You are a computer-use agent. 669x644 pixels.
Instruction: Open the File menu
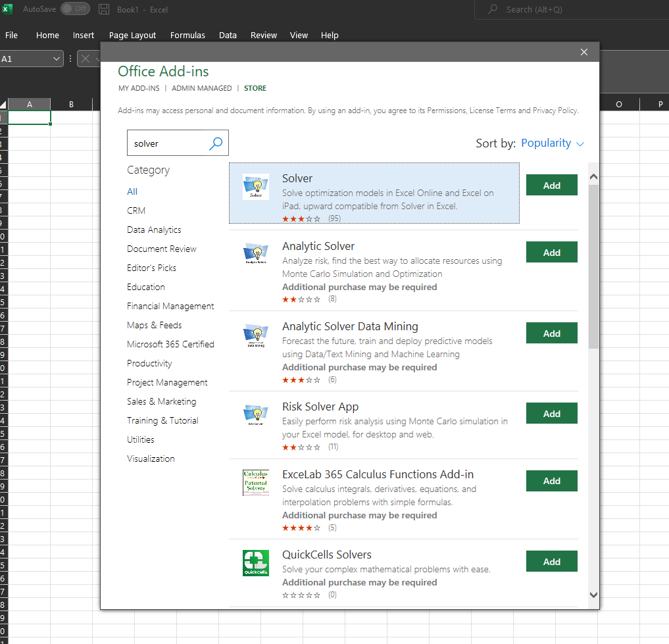pos(12,35)
